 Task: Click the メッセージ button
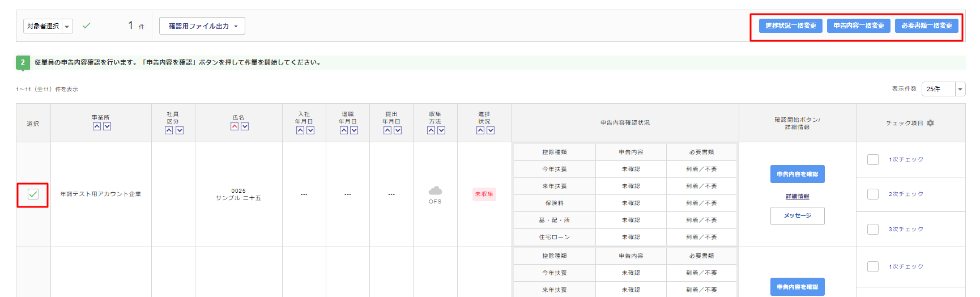click(797, 216)
